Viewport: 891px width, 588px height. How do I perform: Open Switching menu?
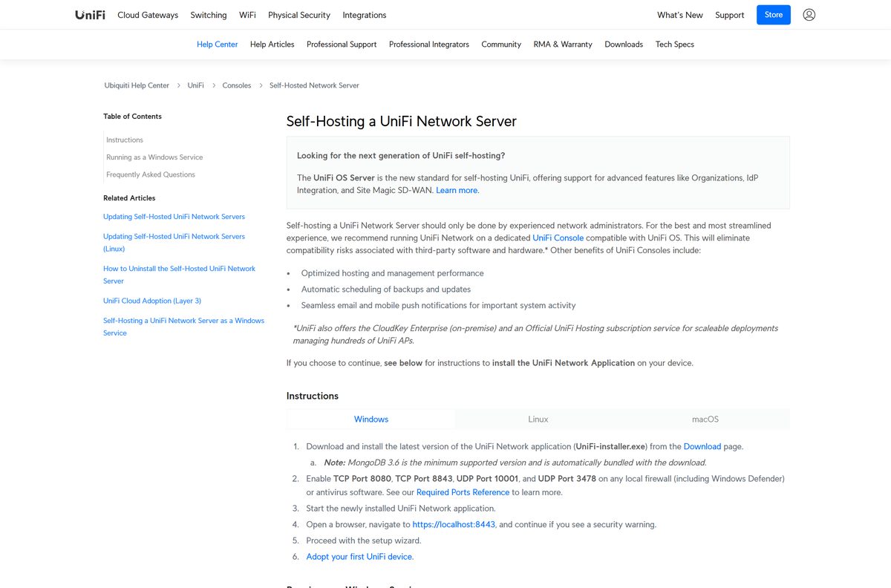209,15
